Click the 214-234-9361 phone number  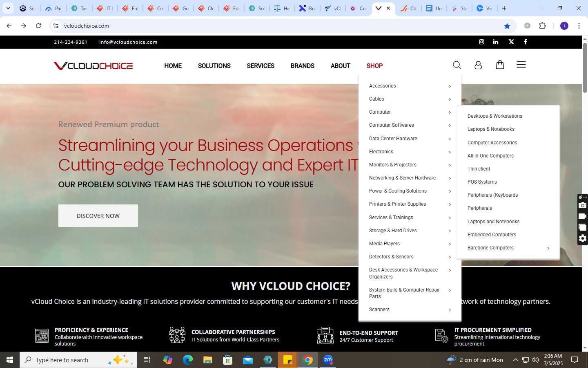pyautogui.click(x=71, y=42)
